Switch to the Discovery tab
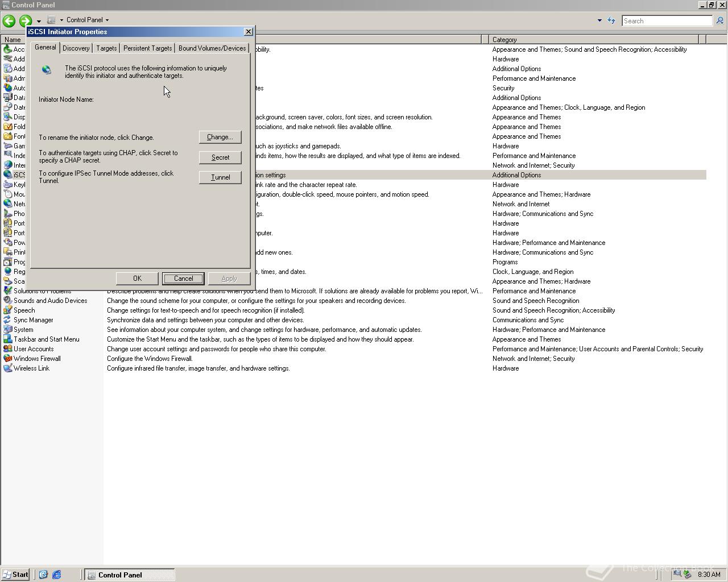The height and width of the screenshot is (582, 728). tap(76, 48)
